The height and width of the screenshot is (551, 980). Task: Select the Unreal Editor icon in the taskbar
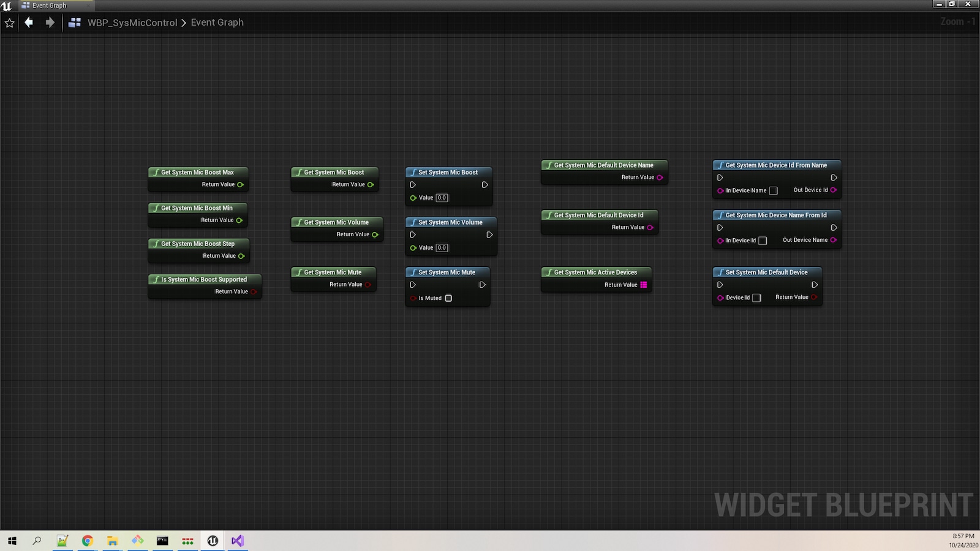pyautogui.click(x=212, y=541)
